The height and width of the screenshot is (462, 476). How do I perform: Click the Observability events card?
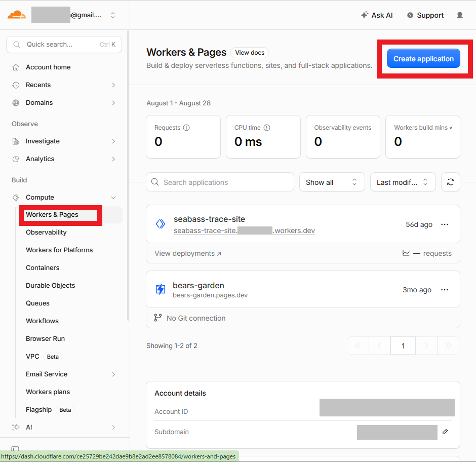(343, 137)
